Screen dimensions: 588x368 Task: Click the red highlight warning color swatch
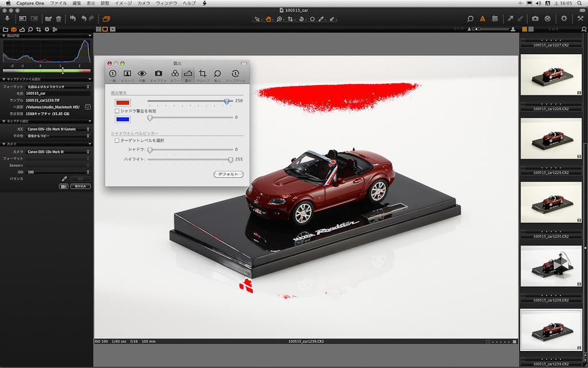123,102
